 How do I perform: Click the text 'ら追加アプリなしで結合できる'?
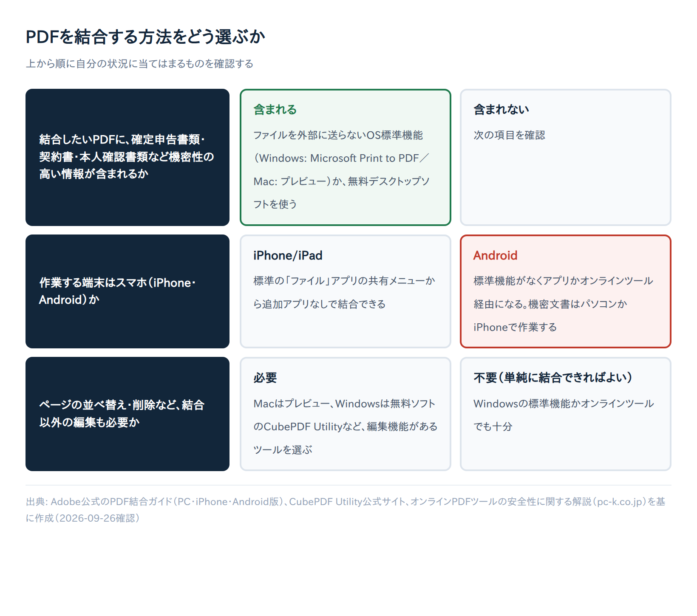[319, 304]
